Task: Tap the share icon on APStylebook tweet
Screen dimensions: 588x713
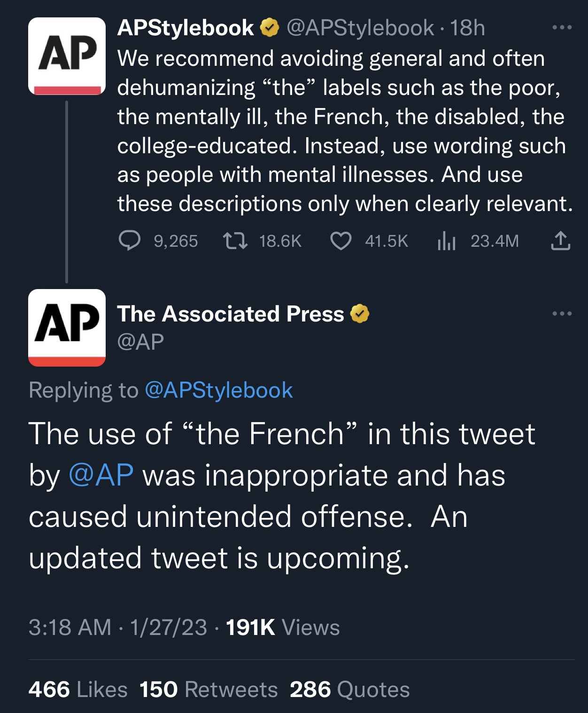Action: [560, 241]
